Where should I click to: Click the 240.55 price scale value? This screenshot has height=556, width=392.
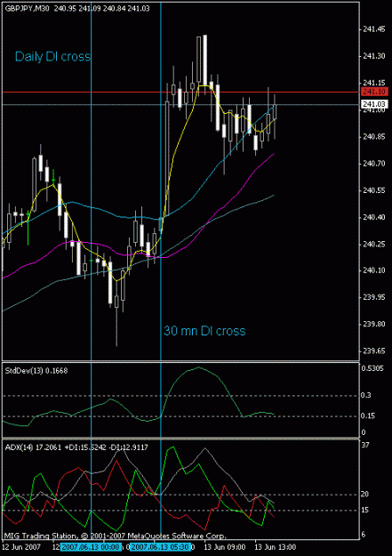[374, 190]
